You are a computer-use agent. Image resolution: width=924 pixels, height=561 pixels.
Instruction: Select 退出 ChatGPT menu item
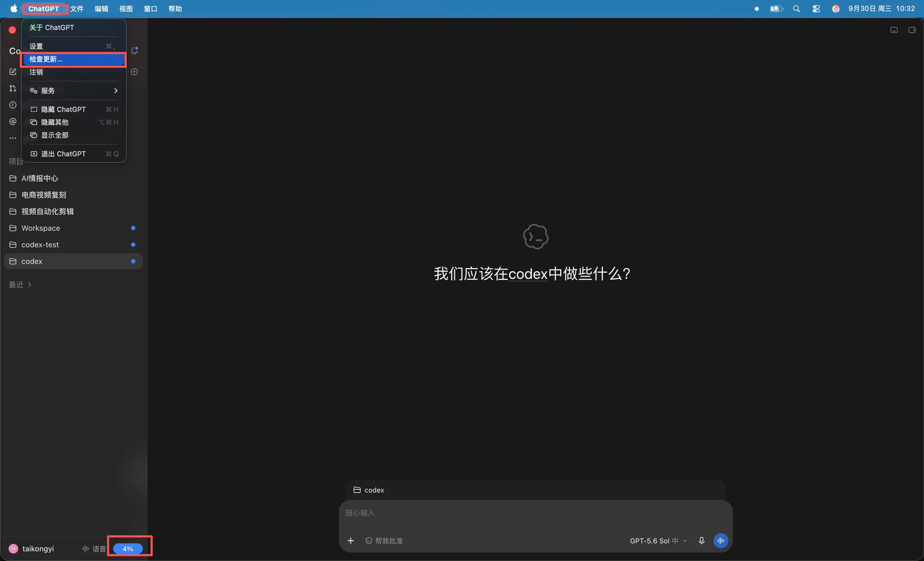coord(74,154)
